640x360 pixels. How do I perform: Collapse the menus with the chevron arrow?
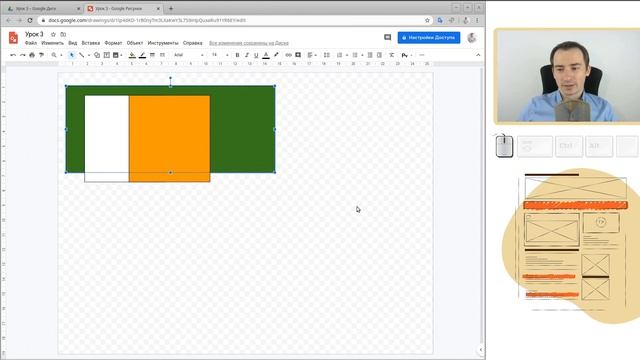pyautogui.click(x=478, y=55)
